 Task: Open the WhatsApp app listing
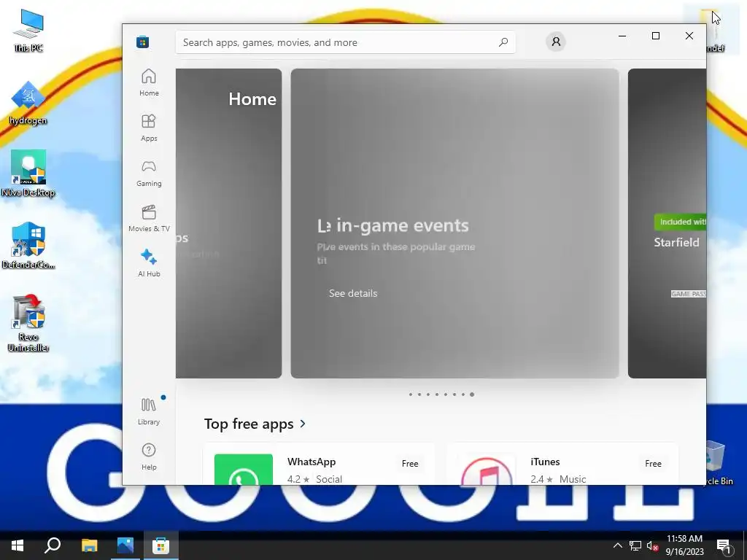(319, 464)
